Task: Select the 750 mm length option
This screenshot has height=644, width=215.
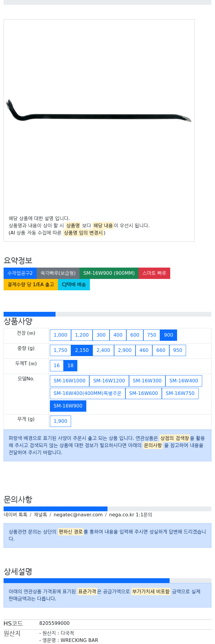Action: (152, 335)
